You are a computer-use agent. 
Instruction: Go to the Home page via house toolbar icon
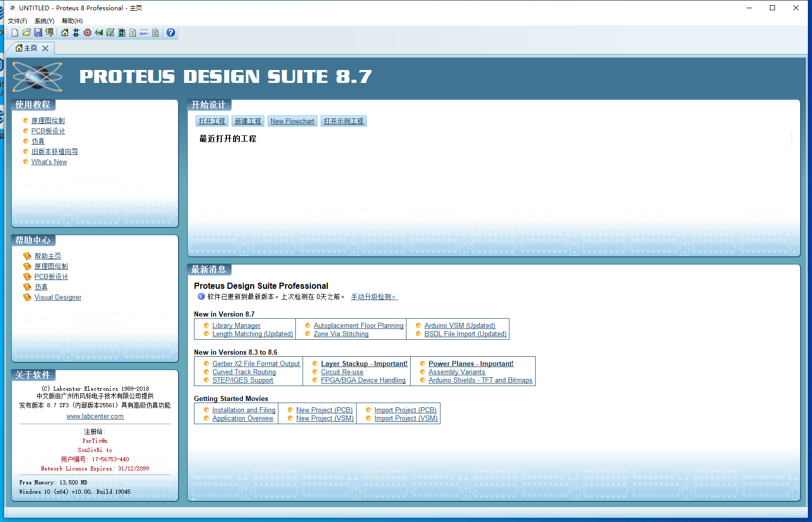point(65,32)
